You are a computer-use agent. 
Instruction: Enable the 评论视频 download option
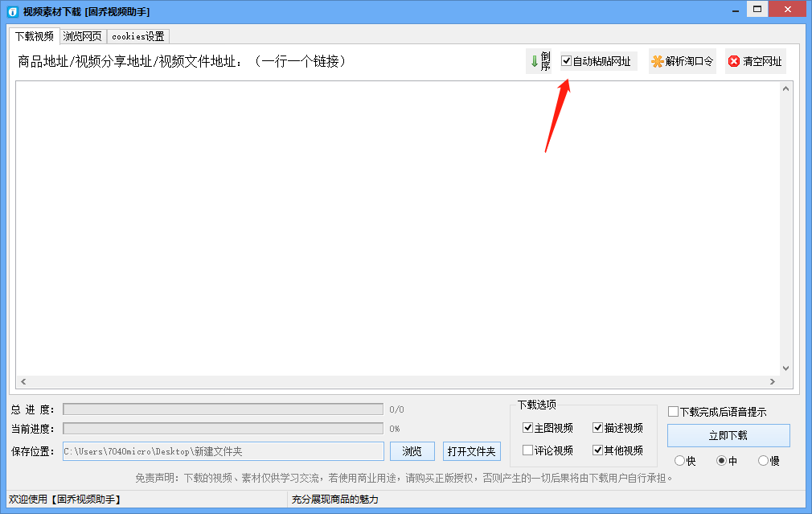point(528,450)
